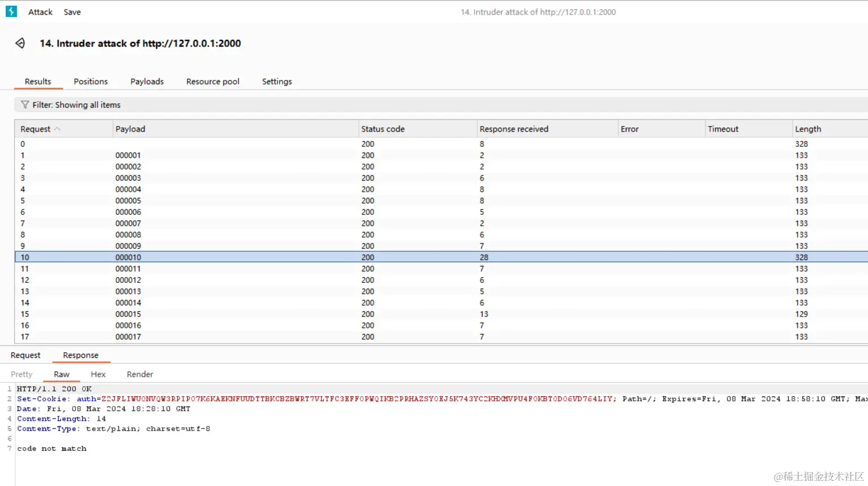Click the 'HTTP/1.1 200 OK' response line

tap(54, 389)
